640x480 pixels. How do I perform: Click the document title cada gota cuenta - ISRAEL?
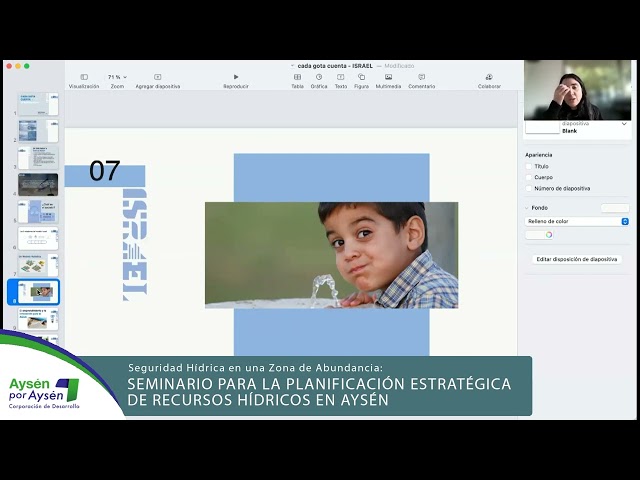[x=335, y=66]
